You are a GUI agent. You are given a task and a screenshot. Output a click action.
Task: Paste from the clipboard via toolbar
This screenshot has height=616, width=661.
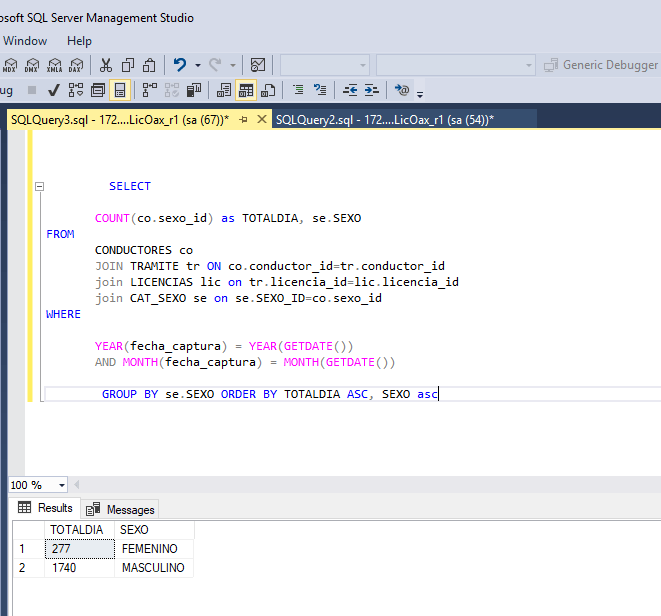point(149,65)
